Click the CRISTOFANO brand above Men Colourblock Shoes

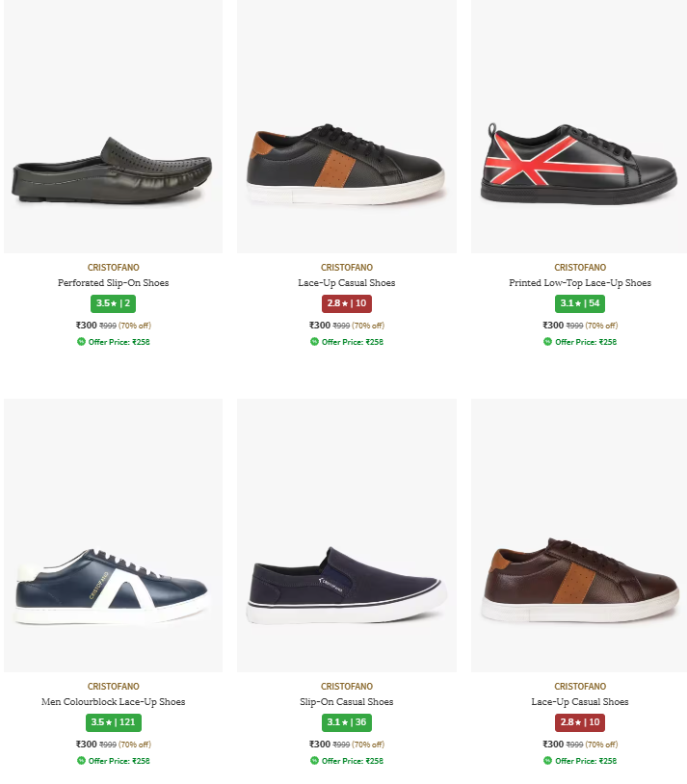(x=113, y=687)
